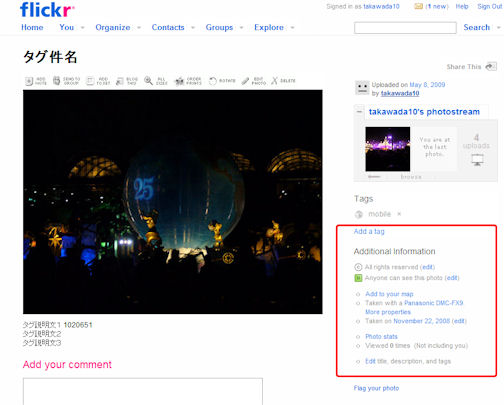Click the mail envelope icon
This screenshot has height=405, width=504.
tap(418, 6)
